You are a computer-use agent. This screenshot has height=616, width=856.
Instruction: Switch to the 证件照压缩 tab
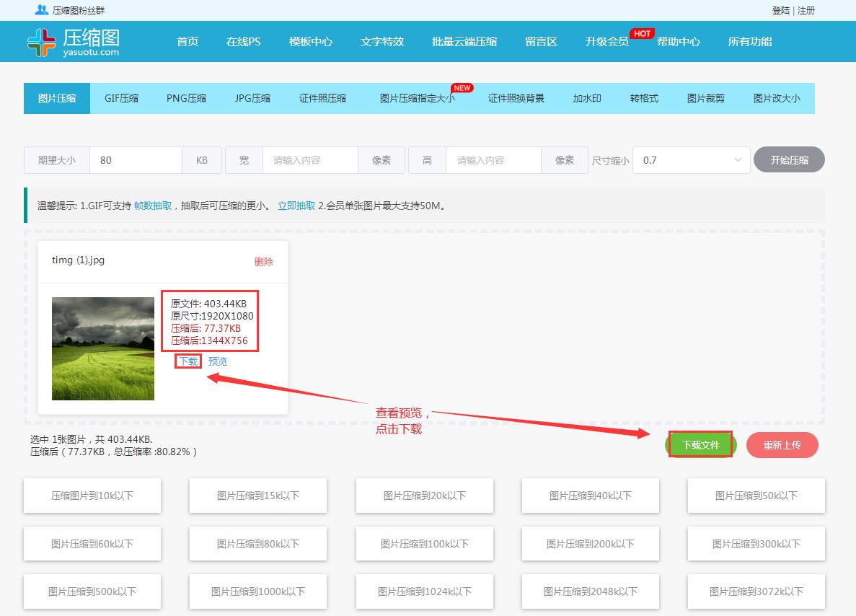[321, 98]
